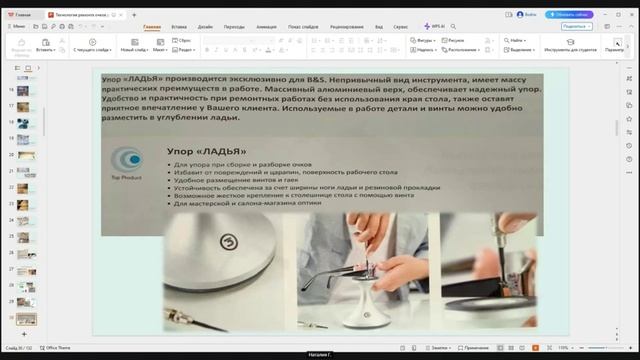Add new slide with plus icon below thumbnails
Image resolution: width=640 pixels, height=360 pixels.
pyautogui.click(x=24, y=334)
